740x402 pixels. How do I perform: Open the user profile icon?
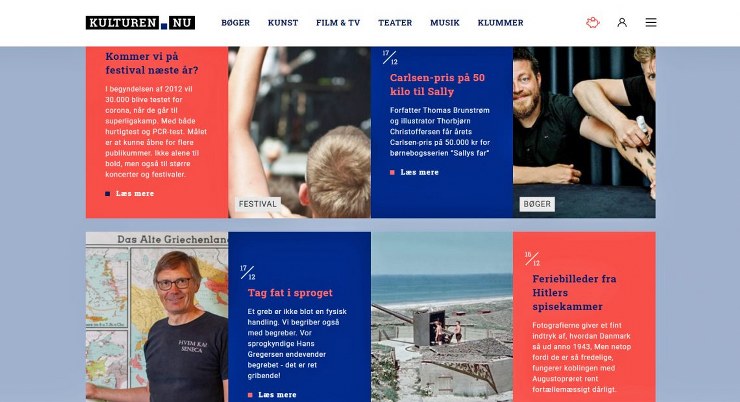[x=622, y=22]
